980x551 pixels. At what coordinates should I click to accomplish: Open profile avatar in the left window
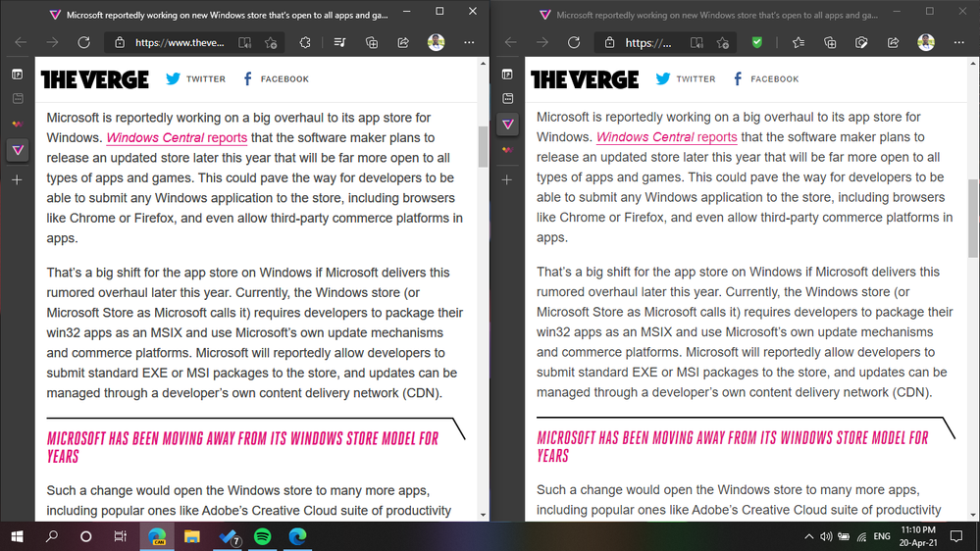[437, 42]
